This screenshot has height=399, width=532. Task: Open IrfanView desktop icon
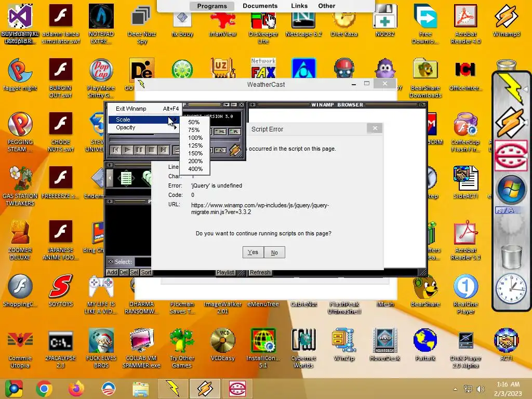[x=222, y=24]
